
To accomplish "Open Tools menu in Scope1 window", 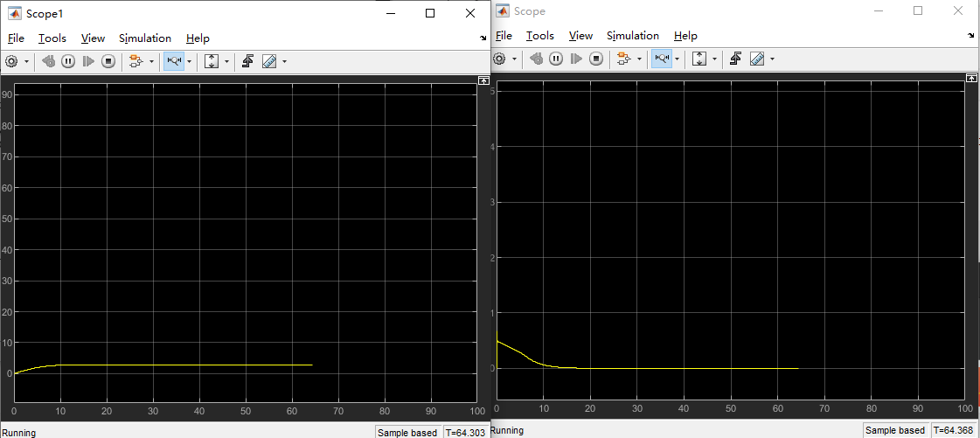I will [x=52, y=38].
